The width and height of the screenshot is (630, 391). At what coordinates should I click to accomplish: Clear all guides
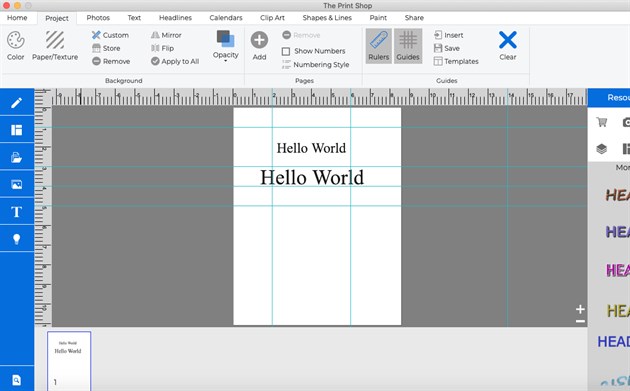[508, 46]
